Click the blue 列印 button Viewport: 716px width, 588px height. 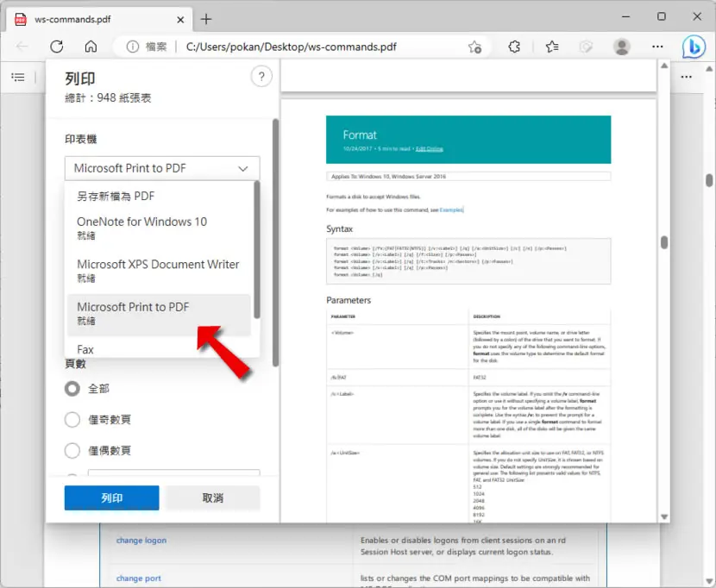tap(112, 497)
